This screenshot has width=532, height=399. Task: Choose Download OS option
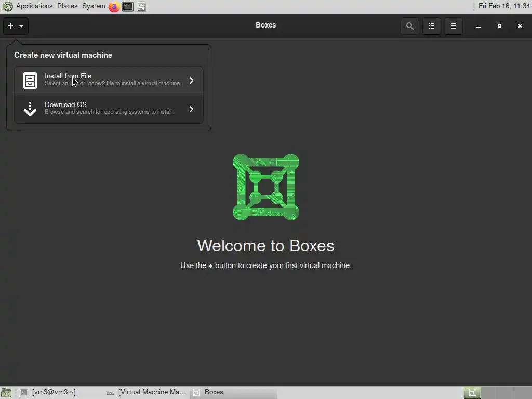click(x=109, y=109)
